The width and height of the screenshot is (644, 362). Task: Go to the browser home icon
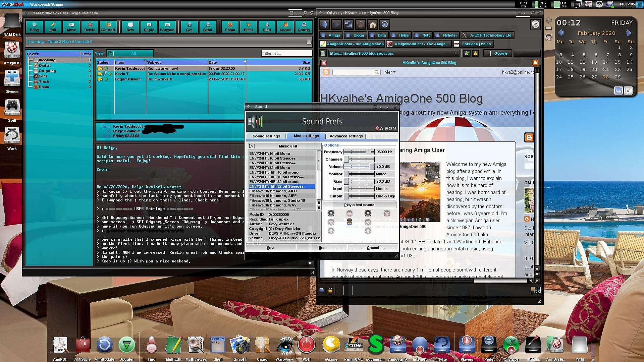pyautogui.click(x=372, y=24)
